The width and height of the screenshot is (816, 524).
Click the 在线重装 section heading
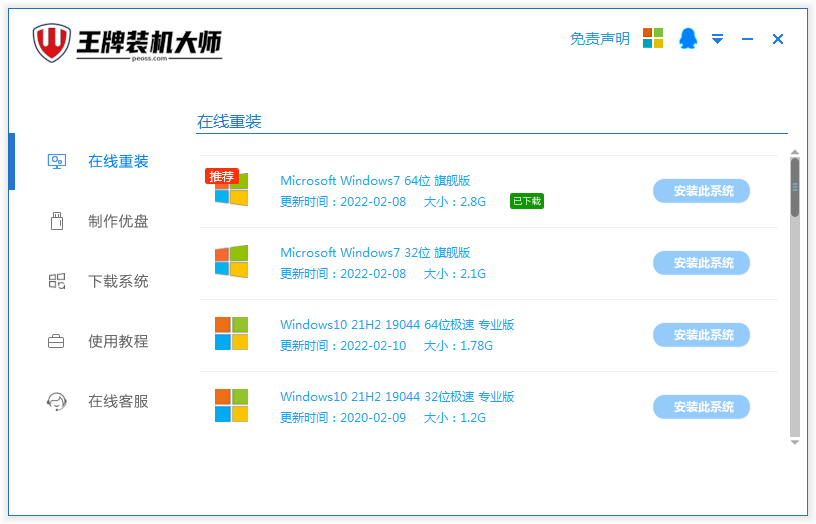(229, 122)
